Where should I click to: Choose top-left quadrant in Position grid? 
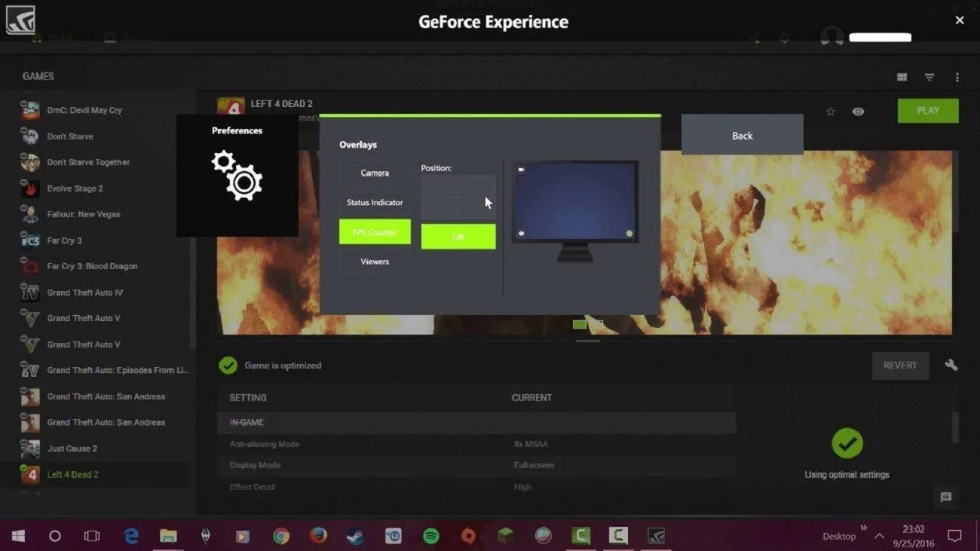(x=439, y=186)
